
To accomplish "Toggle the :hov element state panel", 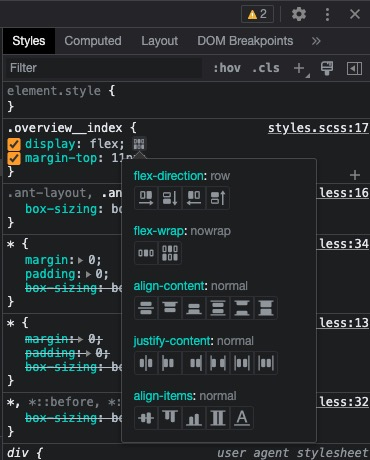I will (227, 68).
